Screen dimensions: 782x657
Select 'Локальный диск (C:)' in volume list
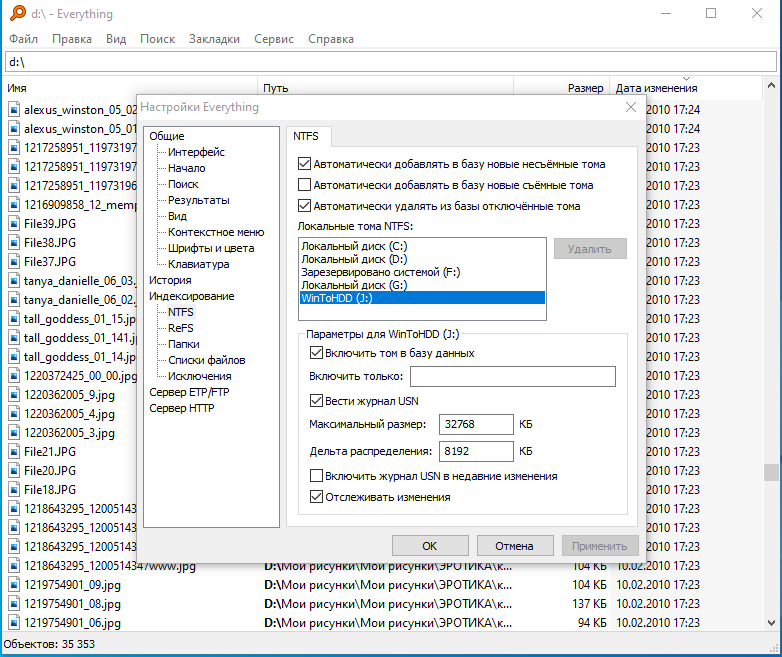tap(354, 246)
